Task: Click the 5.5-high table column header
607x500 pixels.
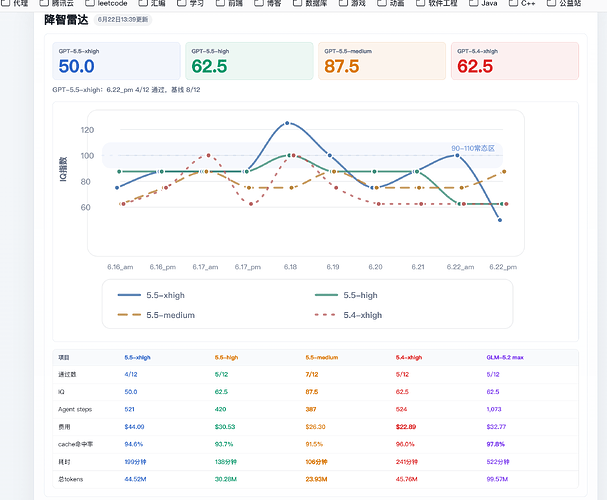Action: pyautogui.click(x=226, y=357)
